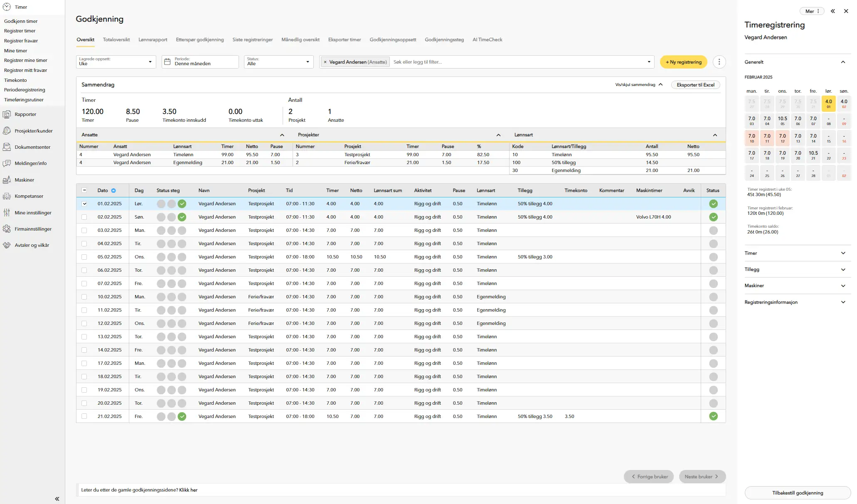Open Etterspør godkjenning tab
Image resolution: width=857 pixels, height=504 pixels.
click(200, 39)
